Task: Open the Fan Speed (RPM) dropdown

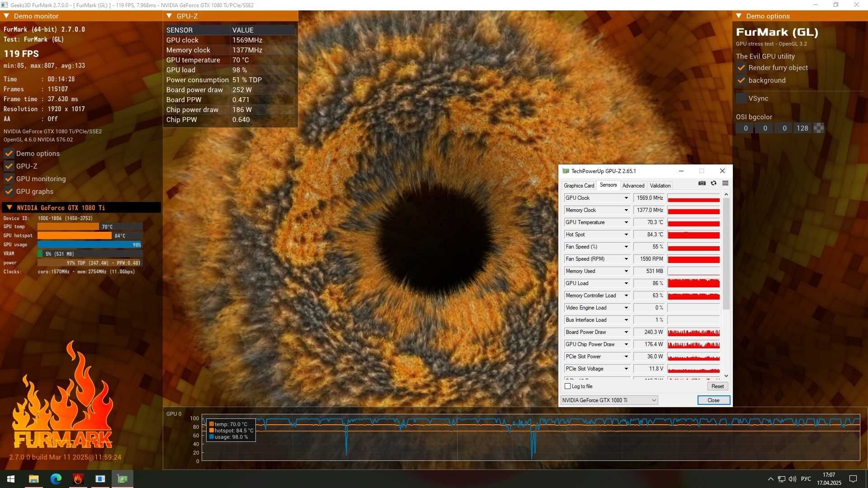Action: click(x=626, y=259)
